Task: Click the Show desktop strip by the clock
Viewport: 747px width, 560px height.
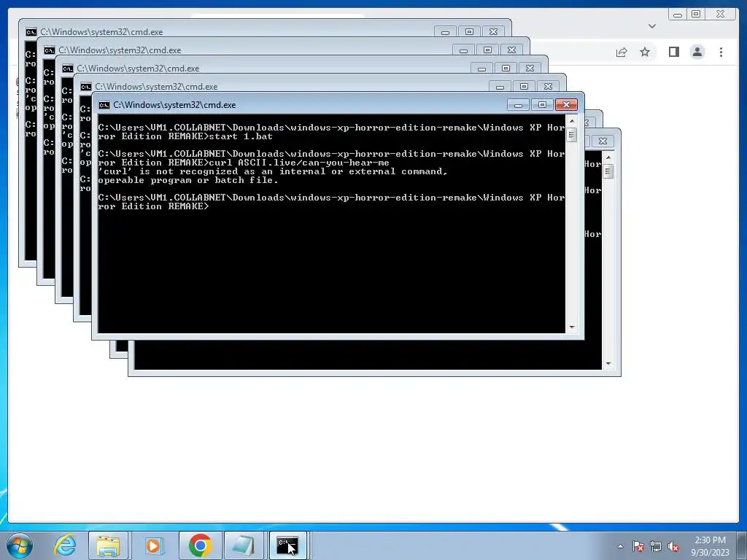Action: (742, 545)
